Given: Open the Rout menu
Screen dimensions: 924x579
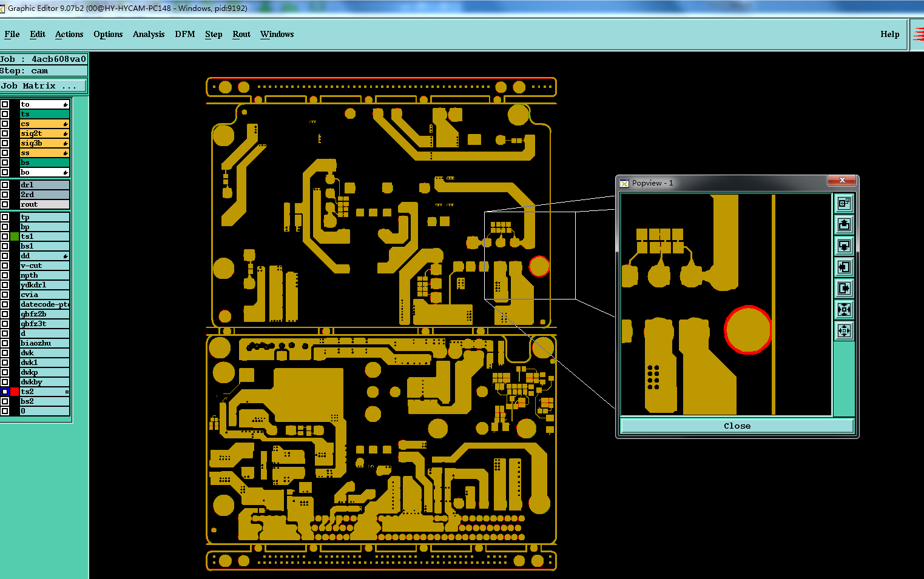Looking at the screenshot, I should coord(241,35).
